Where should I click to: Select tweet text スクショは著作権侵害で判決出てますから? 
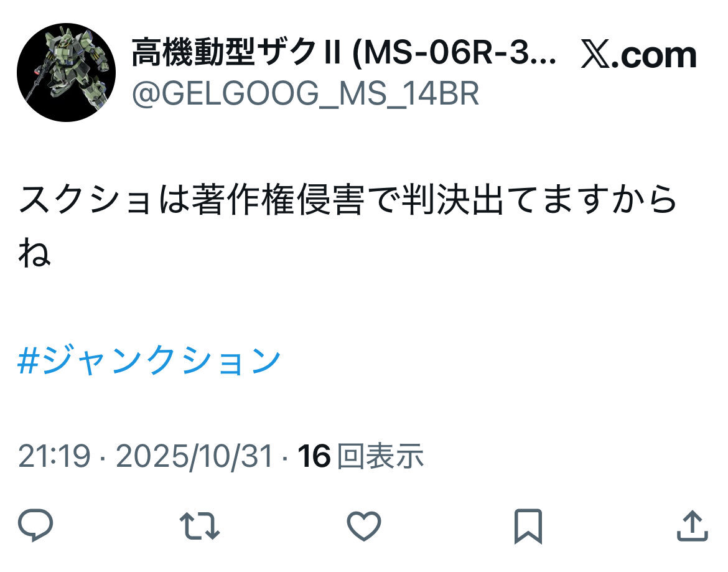[347, 200]
